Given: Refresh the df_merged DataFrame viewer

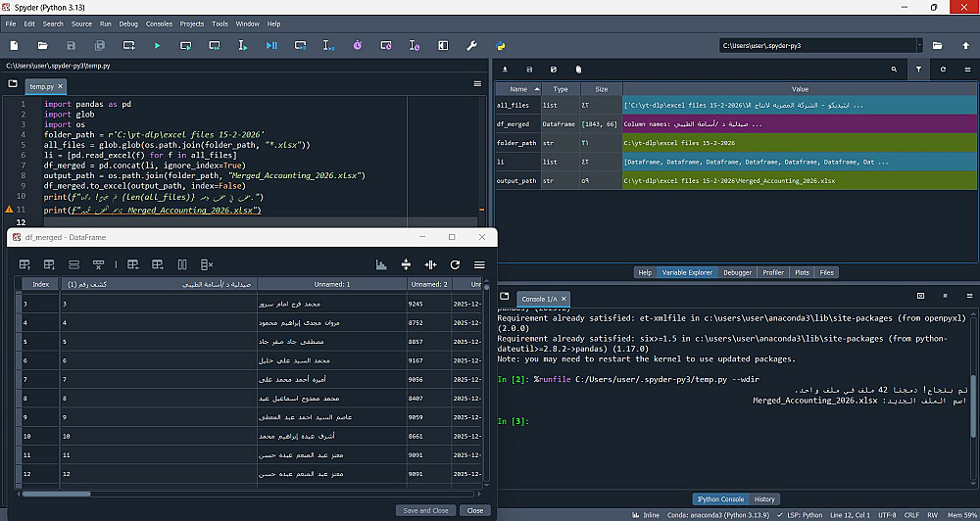Looking at the screenshot, I should pyautogui.click(x=455, y=264).
